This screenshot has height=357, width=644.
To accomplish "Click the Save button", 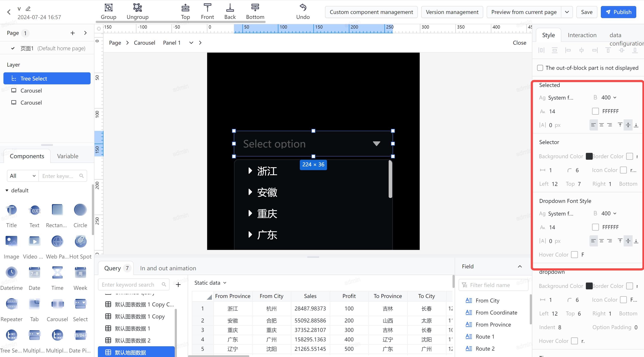I will click(x=586, y=12).
